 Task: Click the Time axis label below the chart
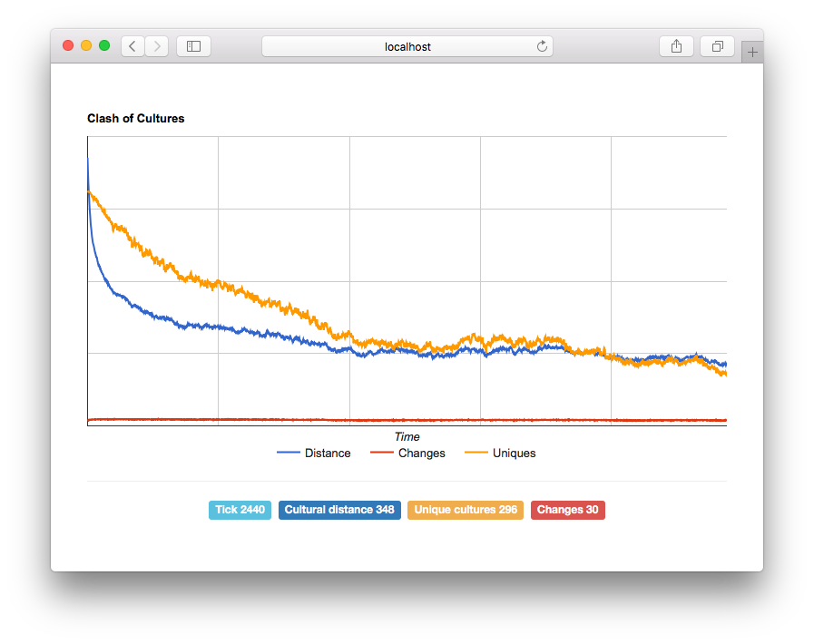(x=407, y=436)
